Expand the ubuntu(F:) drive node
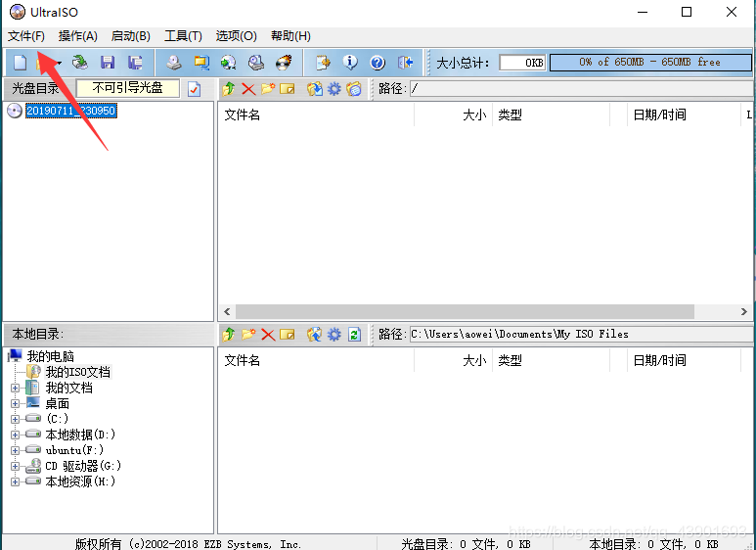This screenshot has width=756, height=550. (x=15, y=450)
